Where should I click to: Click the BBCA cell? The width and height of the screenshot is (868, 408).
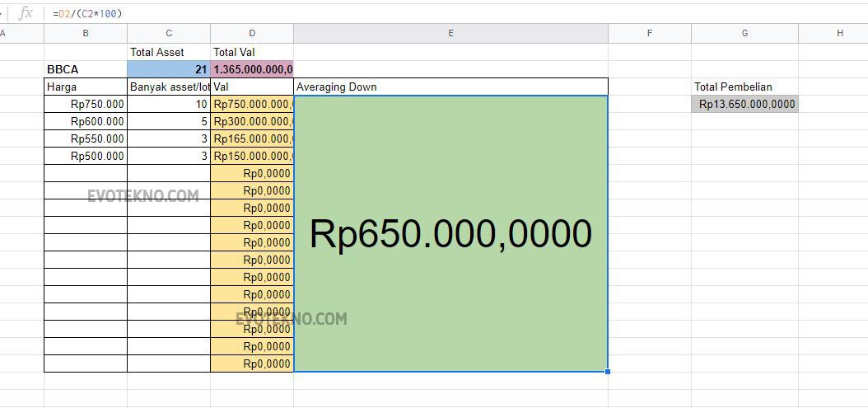86,69
